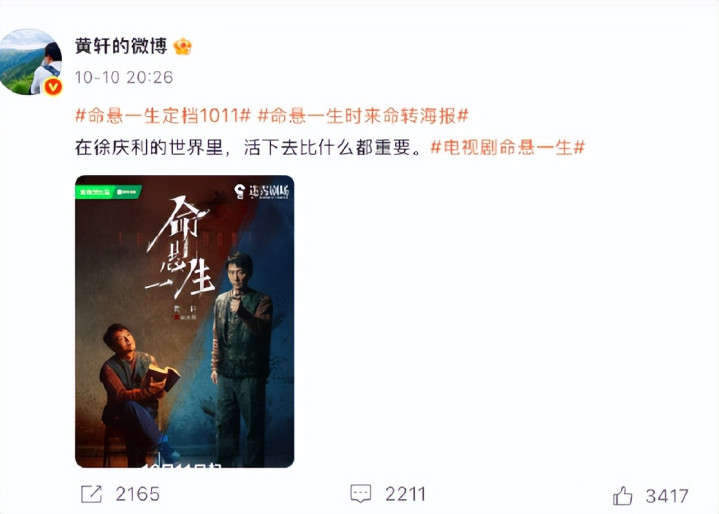Open the 10-10 20:26 post timestamp
Screen dimensions: 719x514
[x=124, y=77]
